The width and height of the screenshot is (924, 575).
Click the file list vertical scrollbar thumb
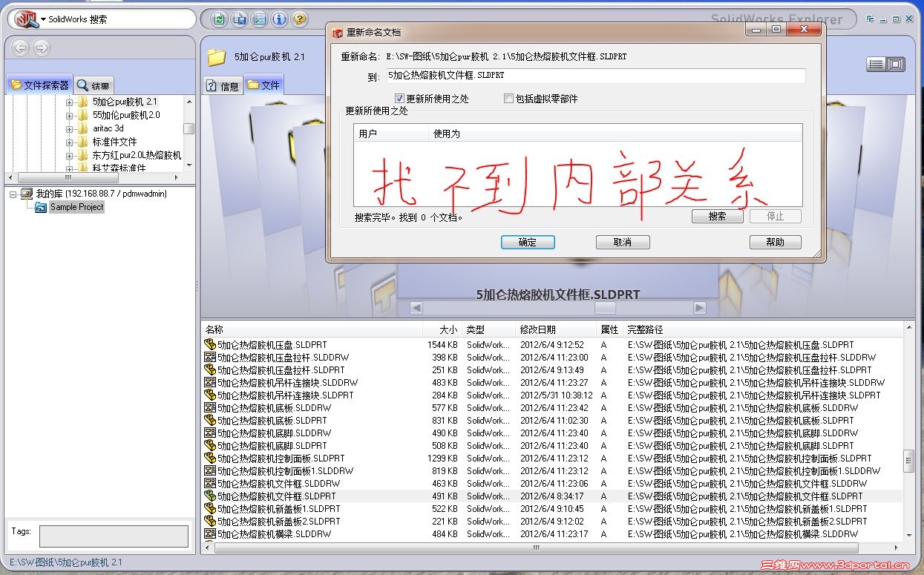(908, 461)
